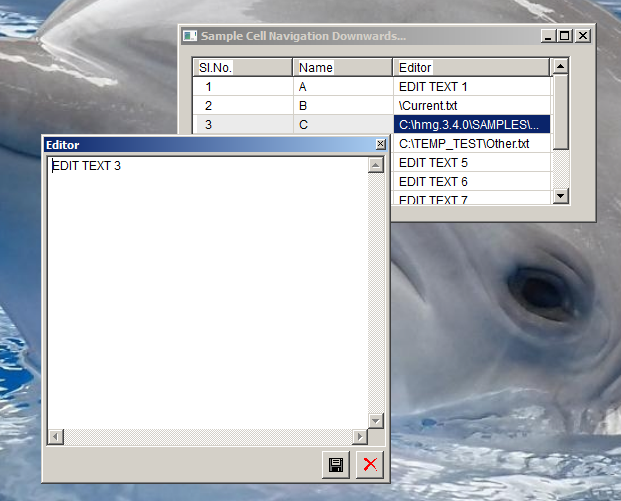Select Sl.No. cell 3
Screen dimensions: 621x501
tap(243, 124)
